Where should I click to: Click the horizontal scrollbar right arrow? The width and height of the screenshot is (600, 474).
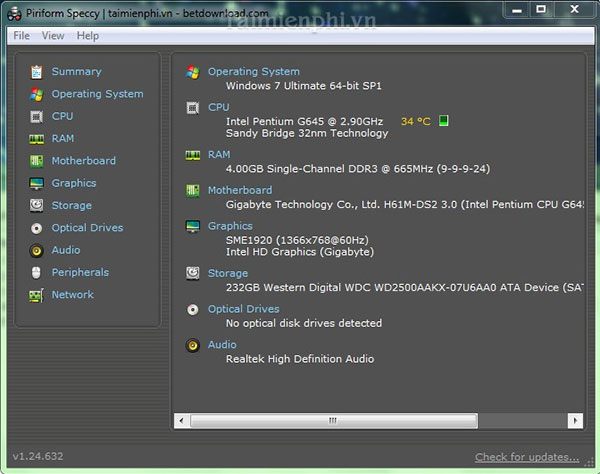[577, 420]
